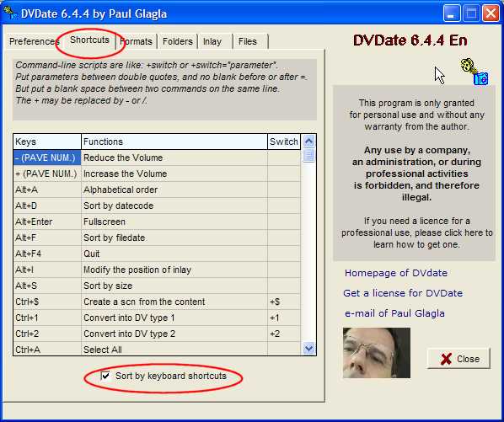This screenshot has height=422, width=504.
Task: Click the shortcuts list scroll up arrow
Action: [x=309, y=142]
